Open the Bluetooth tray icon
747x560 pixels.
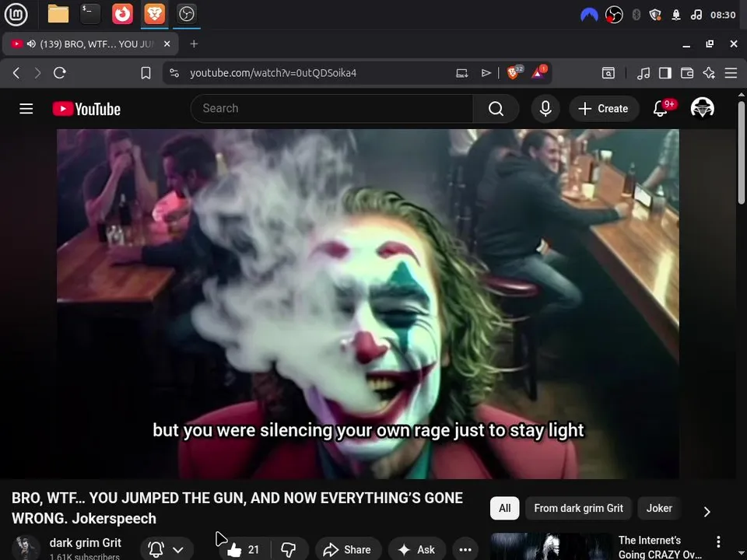pos(636,16)
